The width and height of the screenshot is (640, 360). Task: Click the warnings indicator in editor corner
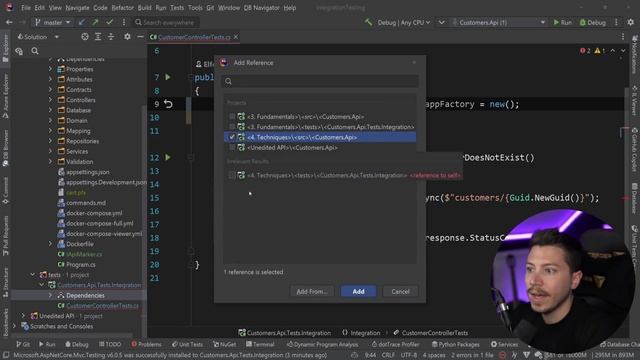click(600, 51)
